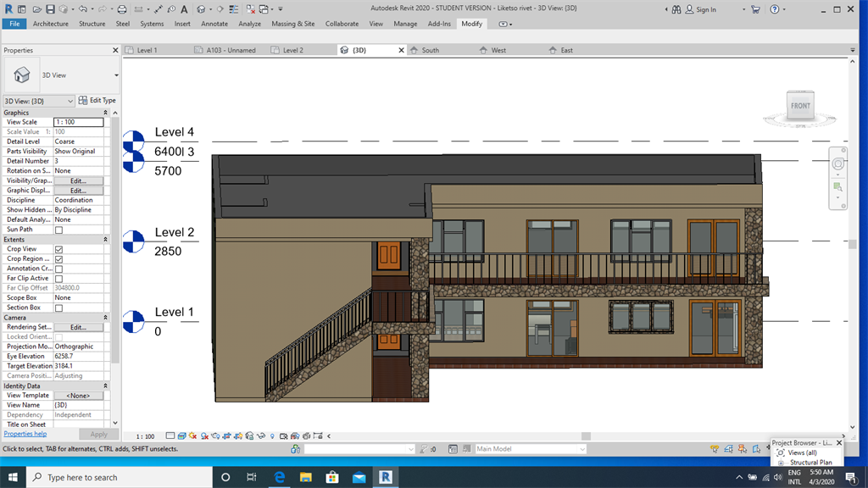Click the ViewCube FRONT face

click(x=800, y=106)
